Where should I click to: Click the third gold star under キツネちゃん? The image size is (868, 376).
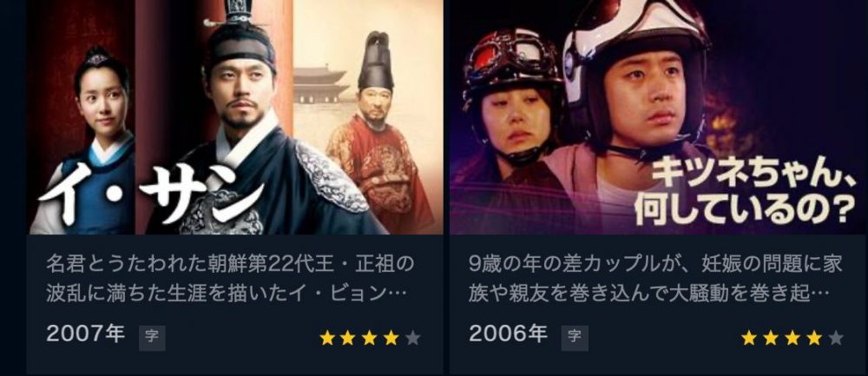[792, 338]
